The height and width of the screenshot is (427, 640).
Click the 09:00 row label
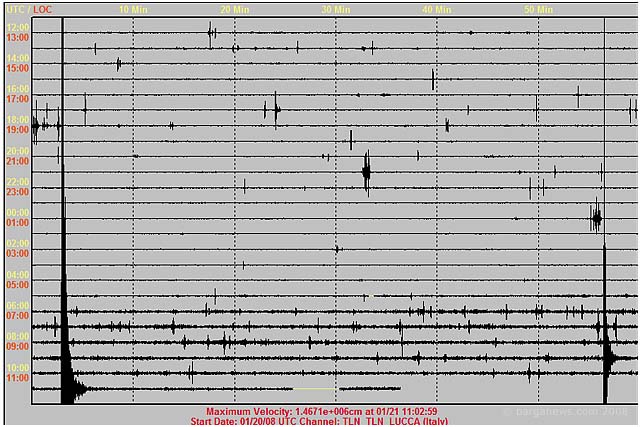(17, 347)
